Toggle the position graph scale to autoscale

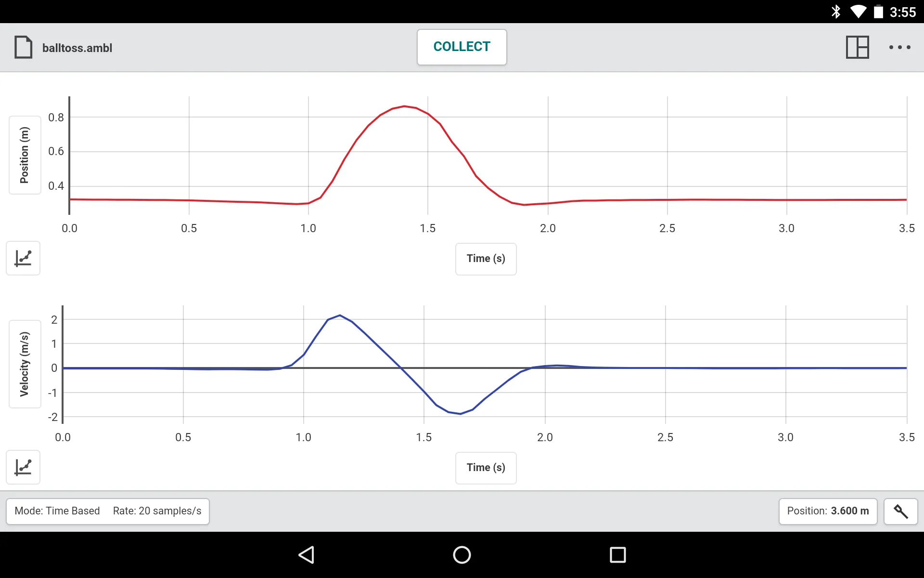coord(23,258)
